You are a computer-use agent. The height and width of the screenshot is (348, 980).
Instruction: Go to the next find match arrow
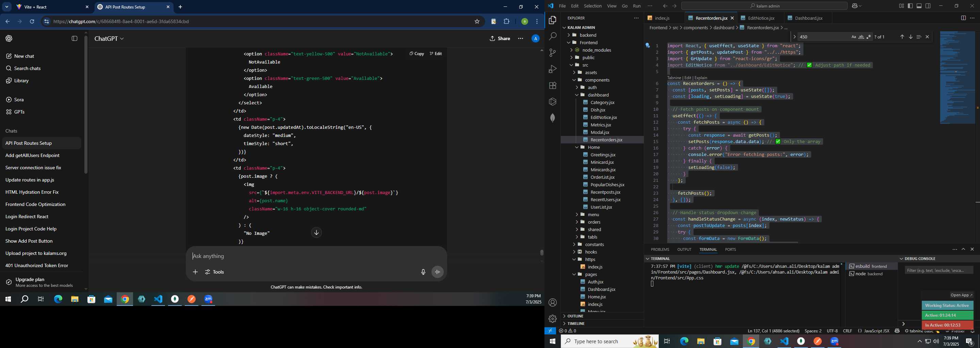910,37
